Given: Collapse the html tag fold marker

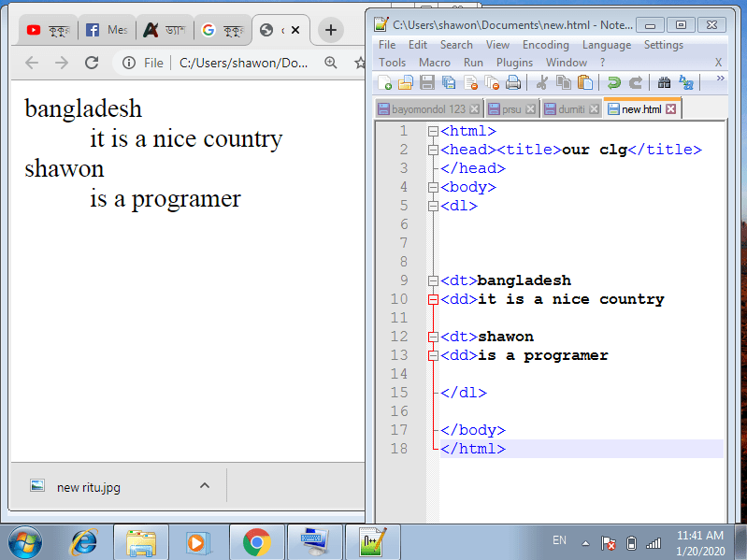Looking at the screenshot, I should [433, 131].
